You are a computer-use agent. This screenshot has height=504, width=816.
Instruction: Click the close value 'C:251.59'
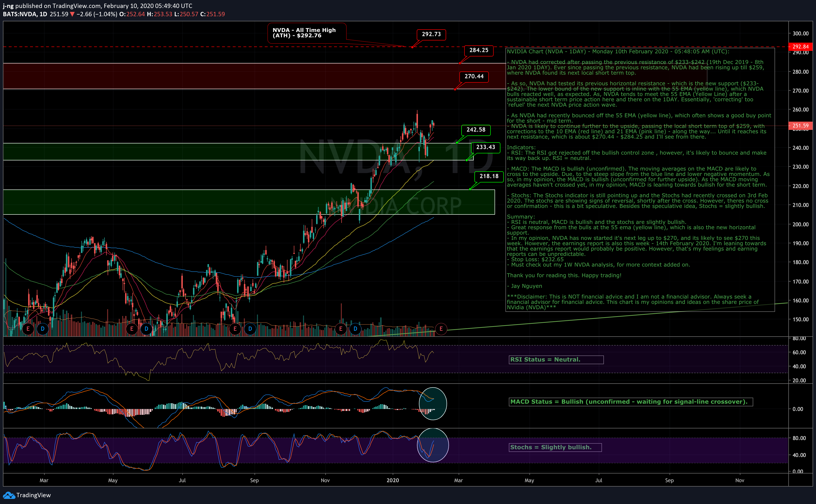[x=212, y=14]
